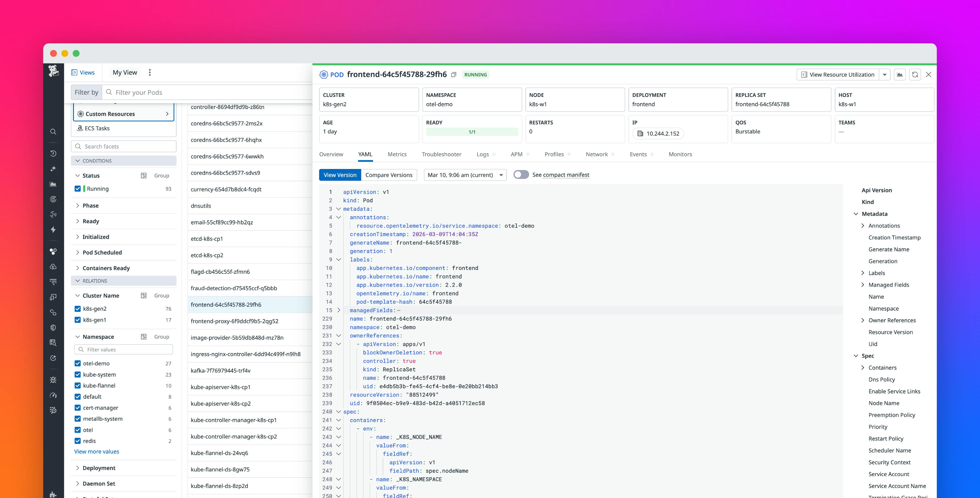Click the View more values link
Image resolution: width=980 pixels, height=498 pixels.
point(96,451)
